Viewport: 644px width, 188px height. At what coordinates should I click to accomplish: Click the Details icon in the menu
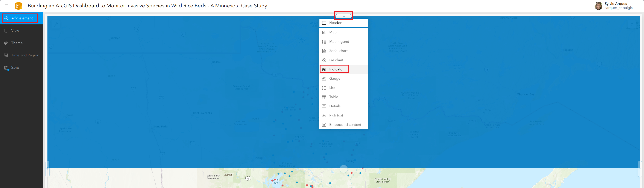click(x=324, y=106)
